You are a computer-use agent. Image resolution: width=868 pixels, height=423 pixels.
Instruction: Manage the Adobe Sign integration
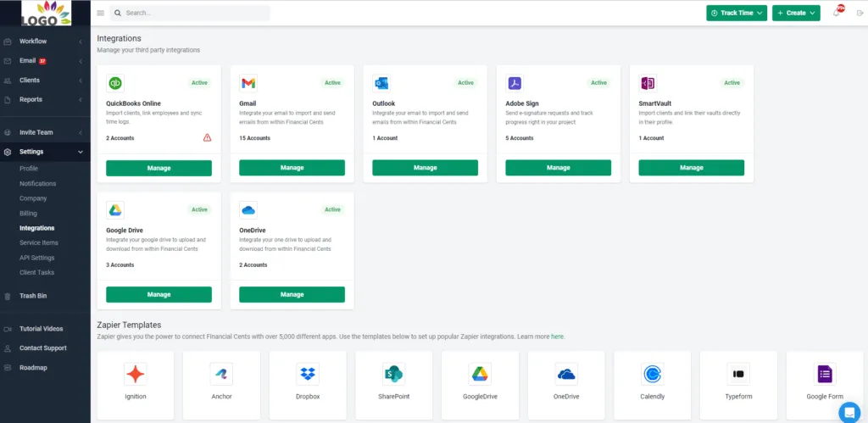[x=559, y=168]
